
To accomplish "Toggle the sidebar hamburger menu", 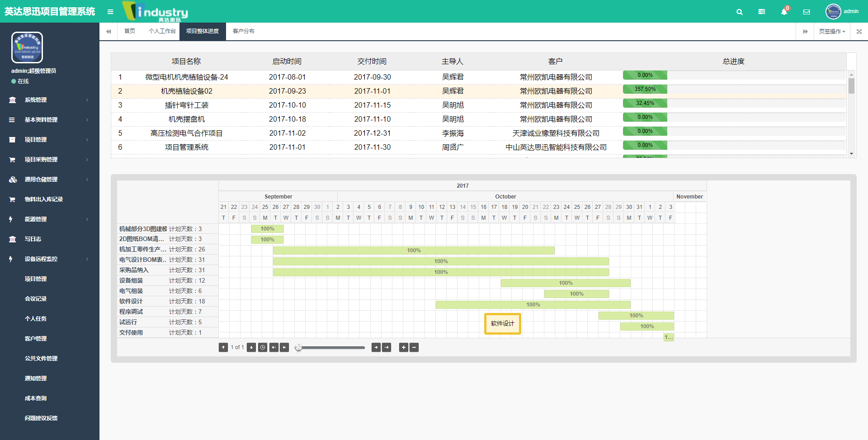I will [110, 12].
